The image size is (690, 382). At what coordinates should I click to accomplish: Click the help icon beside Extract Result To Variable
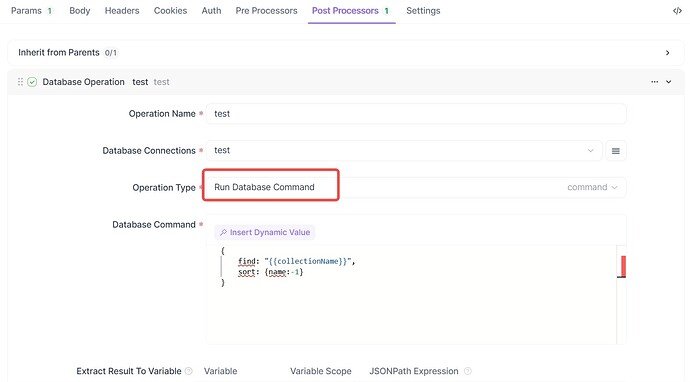pos(189,371)
